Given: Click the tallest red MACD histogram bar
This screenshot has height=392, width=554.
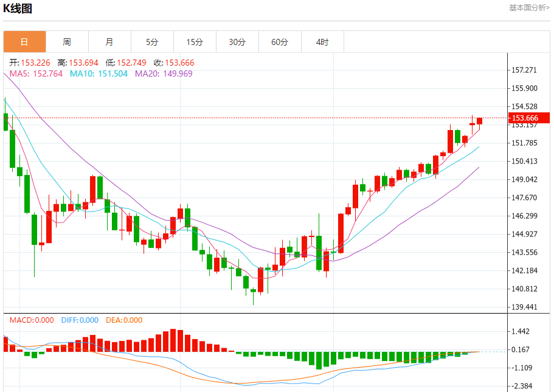Looking at the screenshot, I should coord(173,340).
